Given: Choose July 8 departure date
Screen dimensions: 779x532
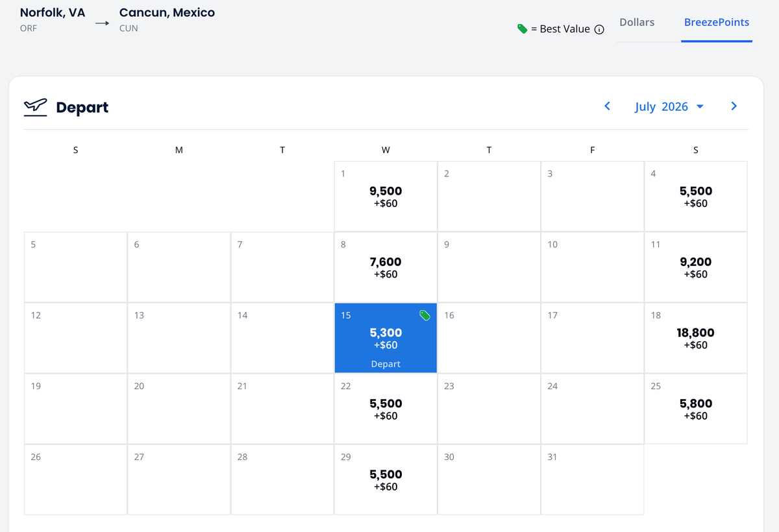Looking at the screenshot, I should [x=385, y=266].
